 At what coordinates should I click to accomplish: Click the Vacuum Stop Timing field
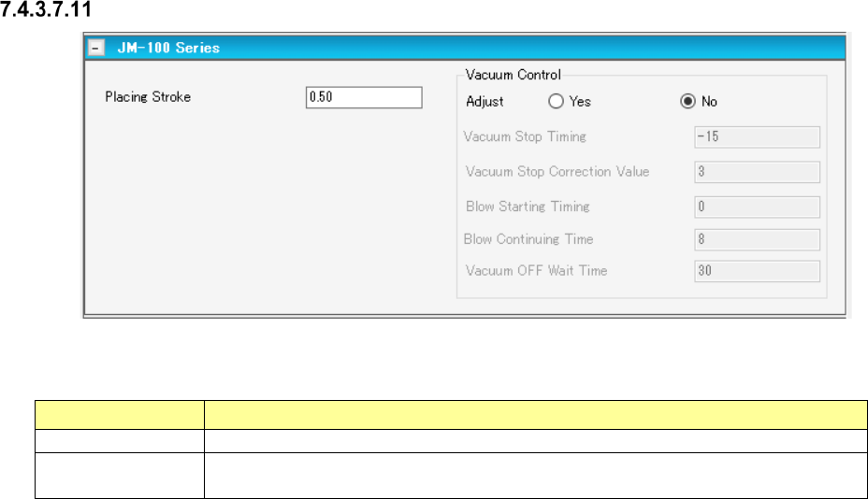(x=757, y=137)
